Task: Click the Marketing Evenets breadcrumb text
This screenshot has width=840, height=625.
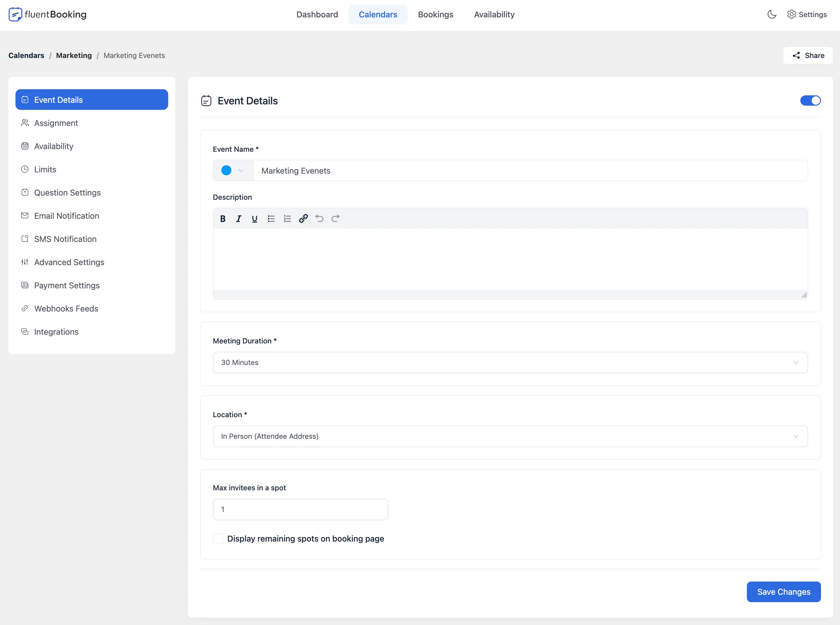Action: [134, 55]
